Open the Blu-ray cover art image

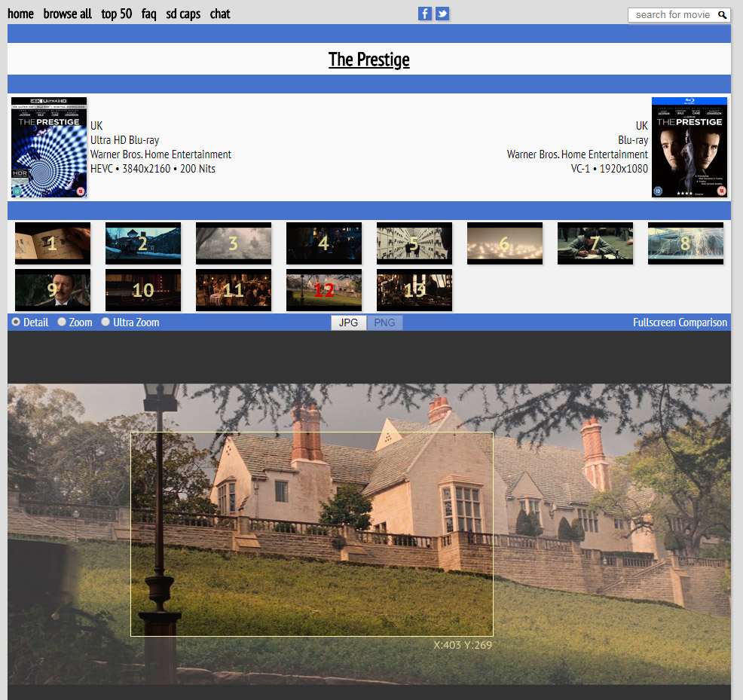click(689, 148)
